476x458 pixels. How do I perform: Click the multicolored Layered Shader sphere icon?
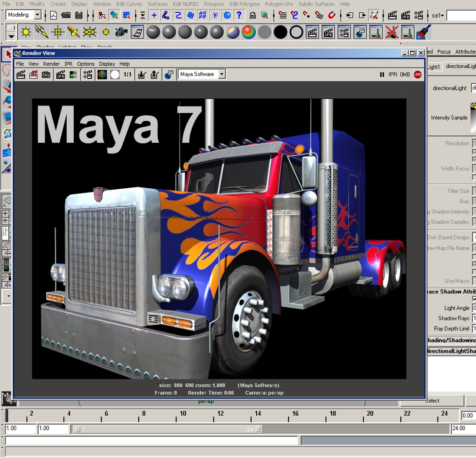(233, 32)
